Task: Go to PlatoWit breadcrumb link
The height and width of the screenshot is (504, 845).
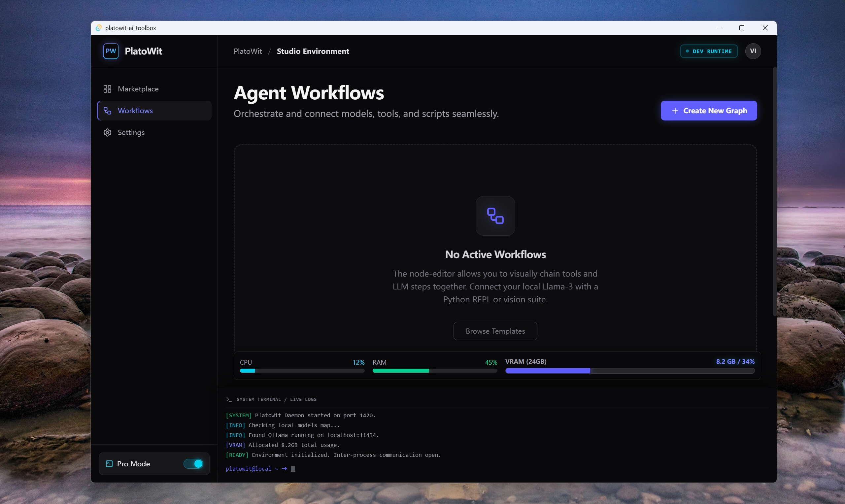Action: [248, 51]
